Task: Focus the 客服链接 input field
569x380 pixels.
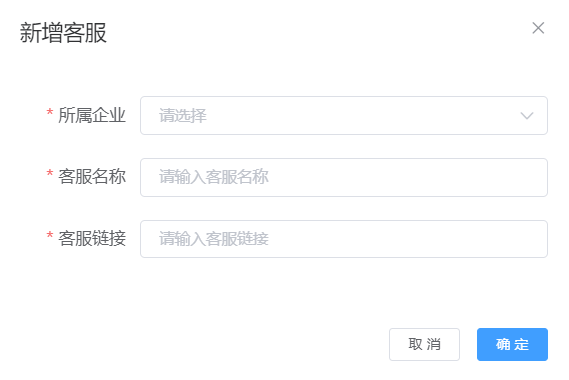Action: (344, 239)
